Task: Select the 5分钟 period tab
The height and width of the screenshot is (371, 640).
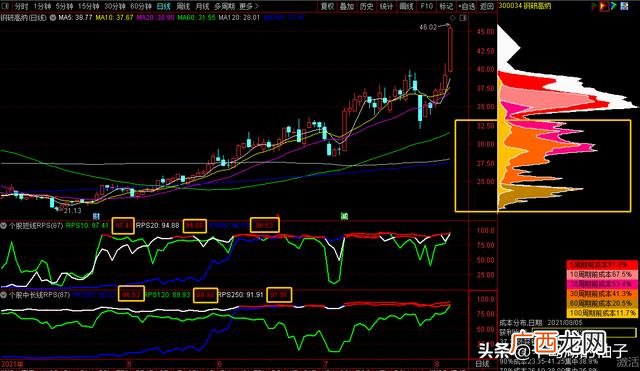Action: click(64, 6)
